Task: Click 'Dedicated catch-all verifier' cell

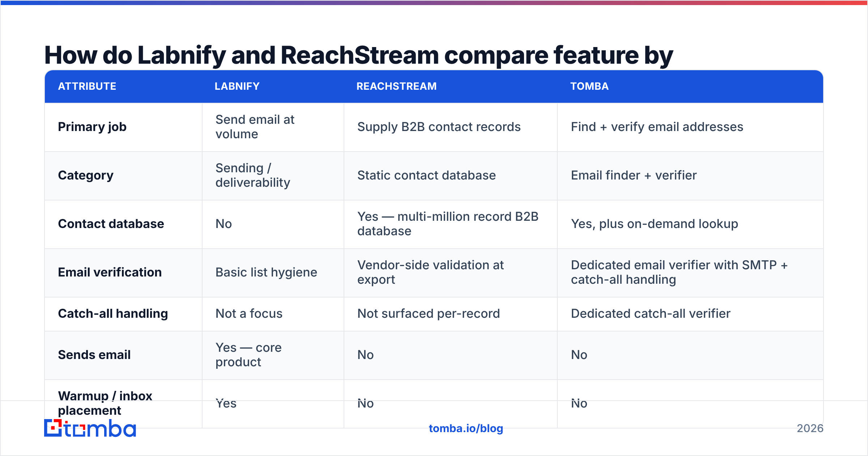Action: pyautogui.click(x=651, y=313)
